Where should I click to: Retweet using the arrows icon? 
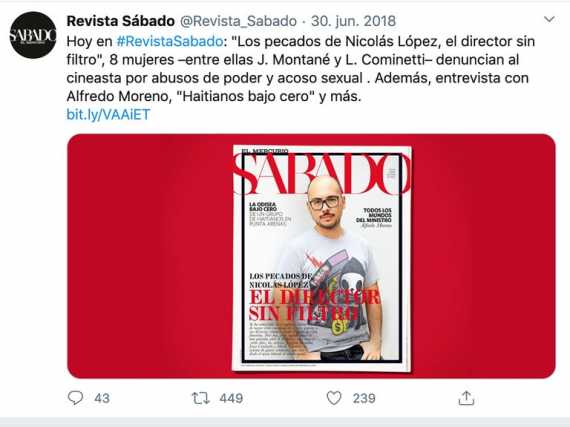(201, 398)
